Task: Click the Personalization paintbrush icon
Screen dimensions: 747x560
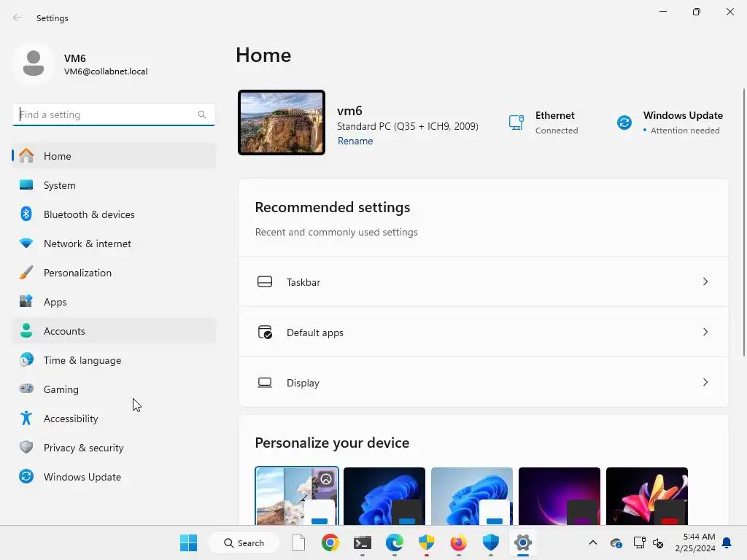Action: [26, 273]
